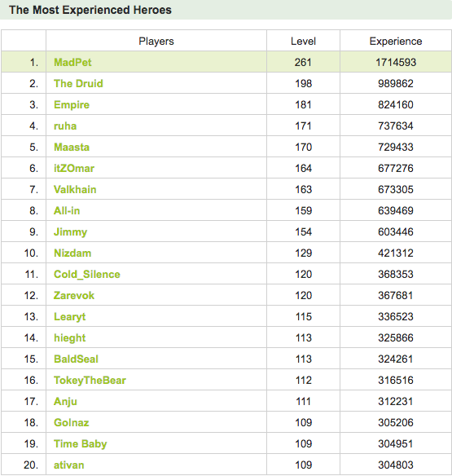Click Jimmy in the ranking list
The image size is (452, 476).
pyautogui.click(x=70, y=232)
